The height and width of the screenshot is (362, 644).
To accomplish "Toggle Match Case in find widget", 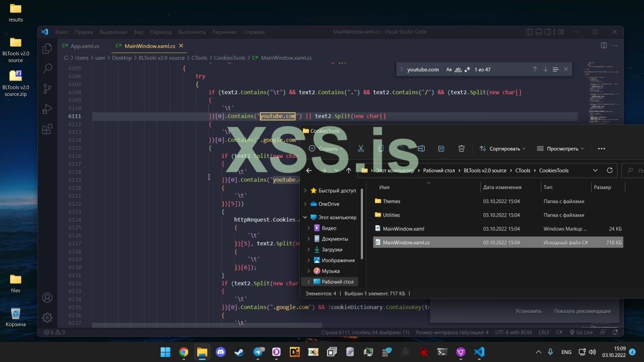I will pyautogui.click(x=449, y=69).
